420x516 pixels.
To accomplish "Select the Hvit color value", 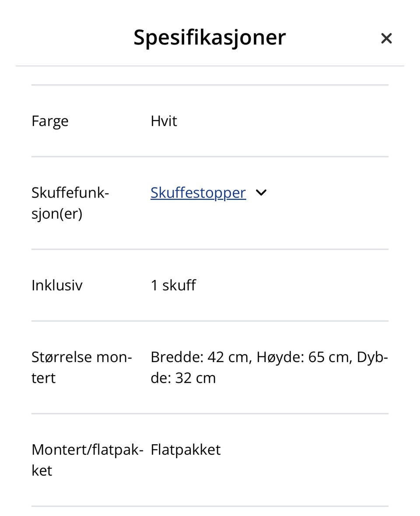I will [x=163, y=121].
